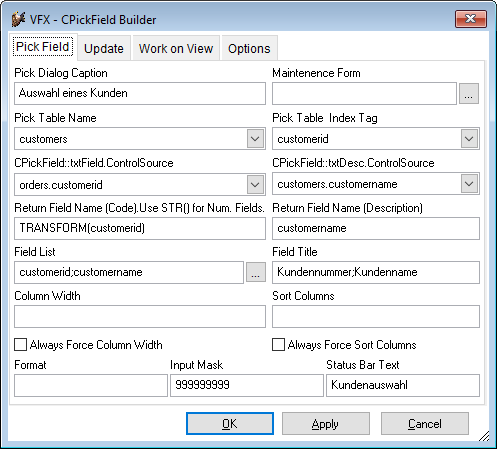Close the CPickField Builder window
Viewport: 497px width, 449px height.
point(471,19)
